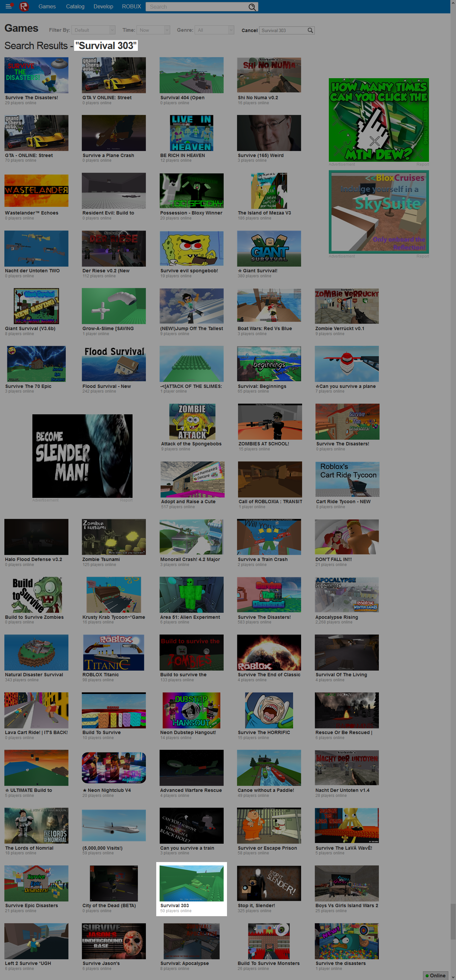Click the BloxCruises SkySuite advertisement image

379,212
